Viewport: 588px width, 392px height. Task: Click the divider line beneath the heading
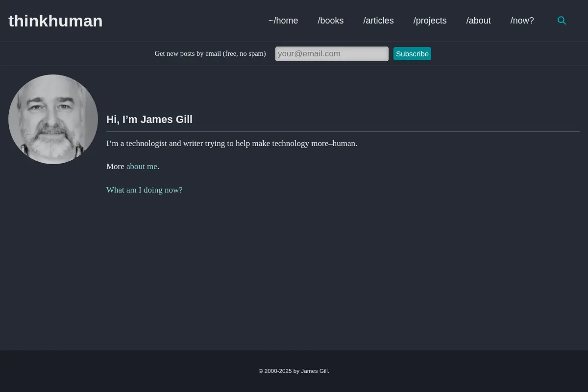point(343,131)
